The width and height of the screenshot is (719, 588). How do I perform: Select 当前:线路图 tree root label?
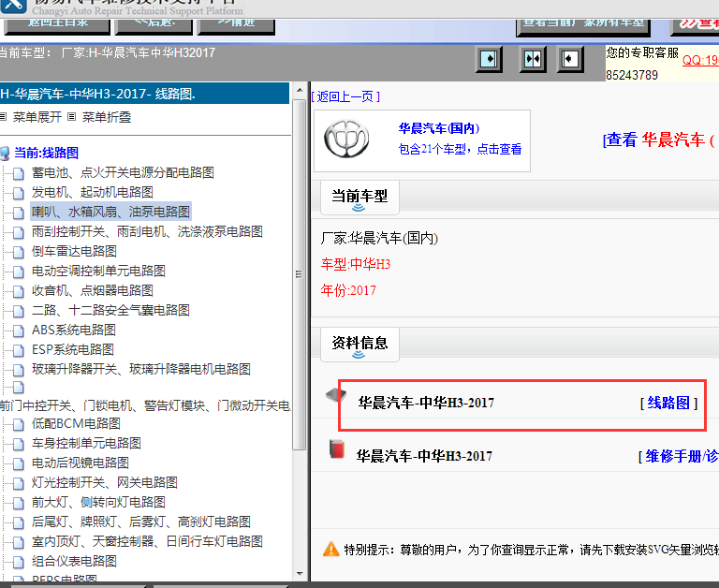pyautogui.click(x=46, y=153)
